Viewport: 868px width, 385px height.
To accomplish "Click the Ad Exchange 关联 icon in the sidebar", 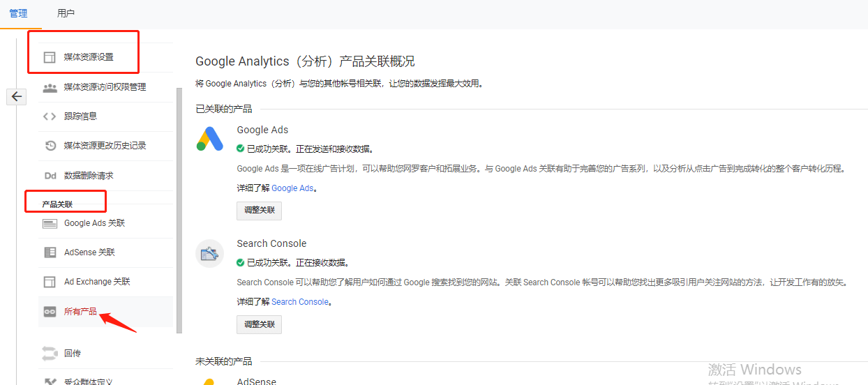I will click(x=49, y=282).
